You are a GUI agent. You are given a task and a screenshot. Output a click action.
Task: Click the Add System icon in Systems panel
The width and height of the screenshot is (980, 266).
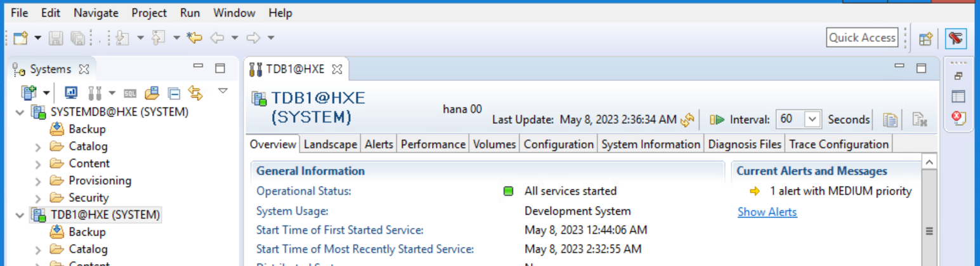29,93
